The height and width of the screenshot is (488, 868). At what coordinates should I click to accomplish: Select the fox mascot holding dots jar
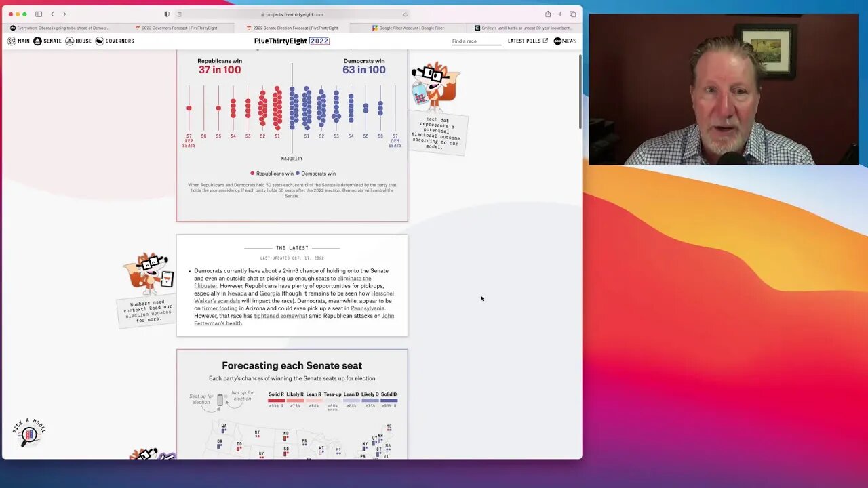[x=435, y=87]
